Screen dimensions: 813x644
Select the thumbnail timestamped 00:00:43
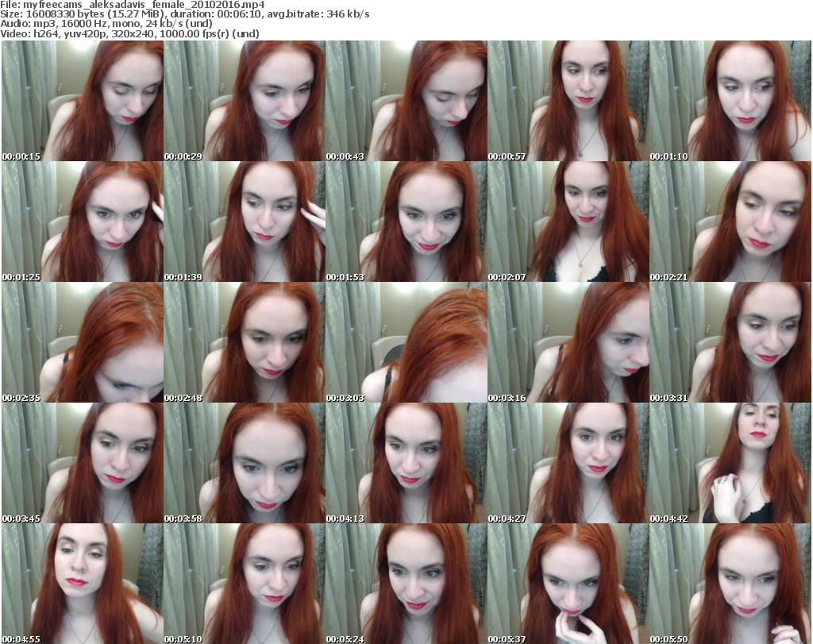click(x=406, y=101)
